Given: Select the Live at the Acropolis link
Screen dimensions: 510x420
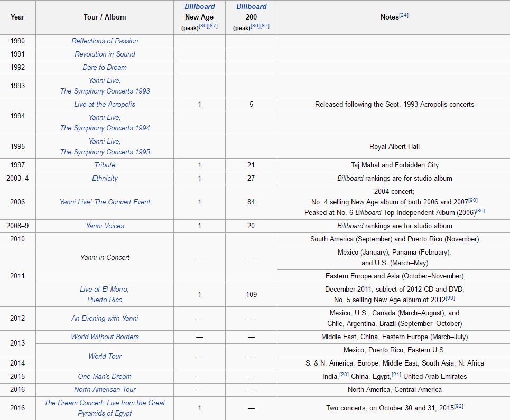Looking at the screenshot, I should 105,104.
